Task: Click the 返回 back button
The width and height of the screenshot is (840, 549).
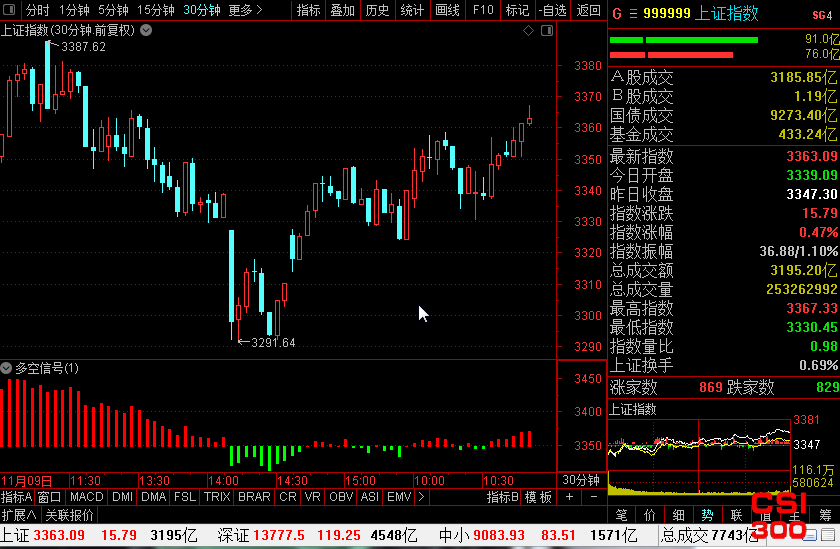Action: [588, 10]
